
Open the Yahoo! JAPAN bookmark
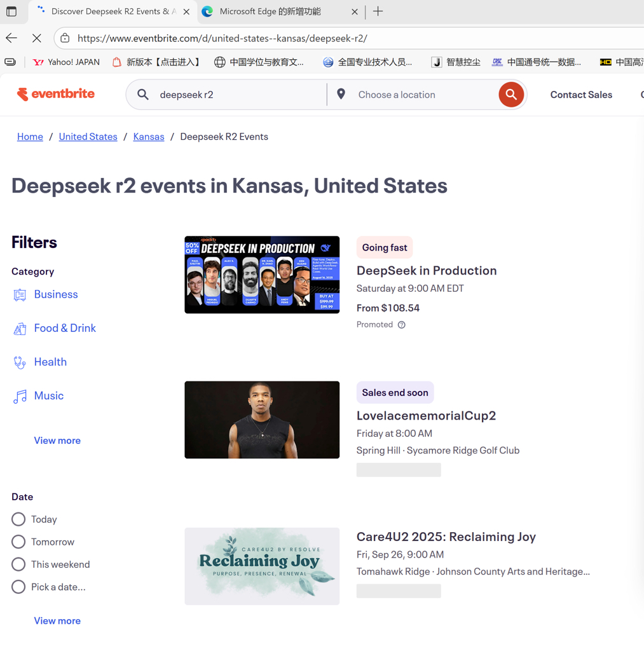pos(67,62)
